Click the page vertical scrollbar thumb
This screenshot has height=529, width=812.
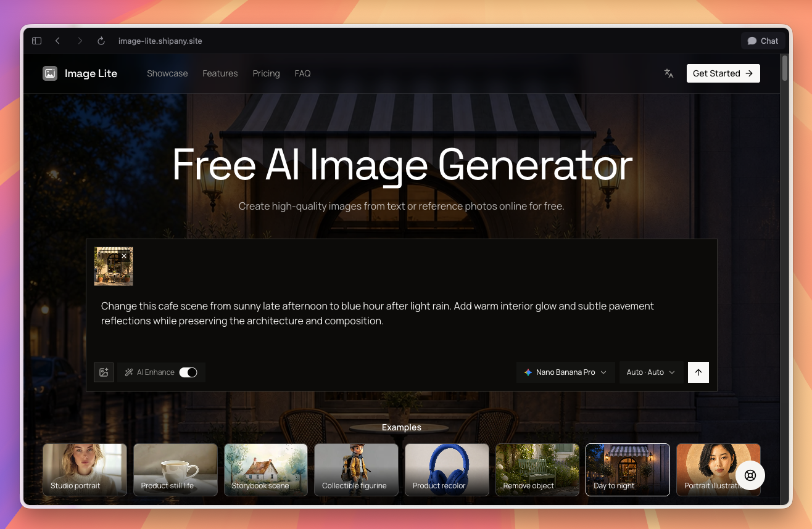click(785, 68)
